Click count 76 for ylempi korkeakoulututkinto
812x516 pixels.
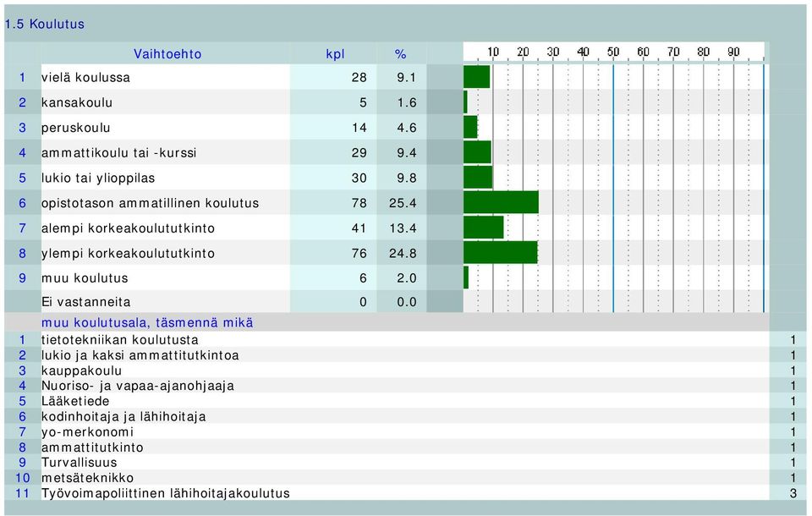point(359,253)
